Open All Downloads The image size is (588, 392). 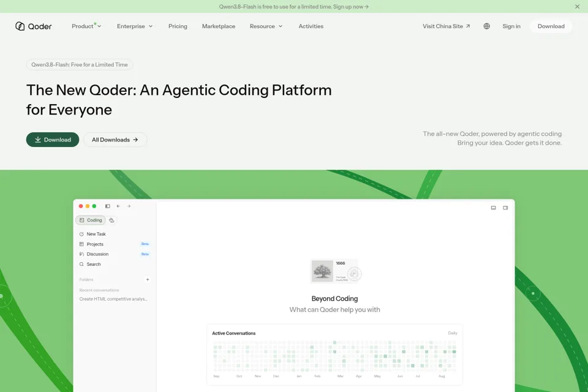(x=115, y=140)
